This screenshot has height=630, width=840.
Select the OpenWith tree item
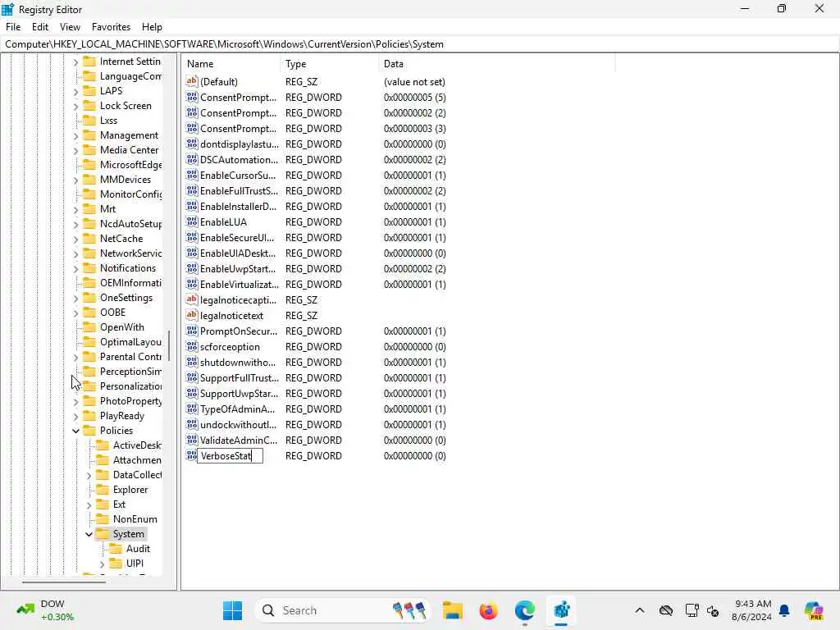[x=121, y=326]
